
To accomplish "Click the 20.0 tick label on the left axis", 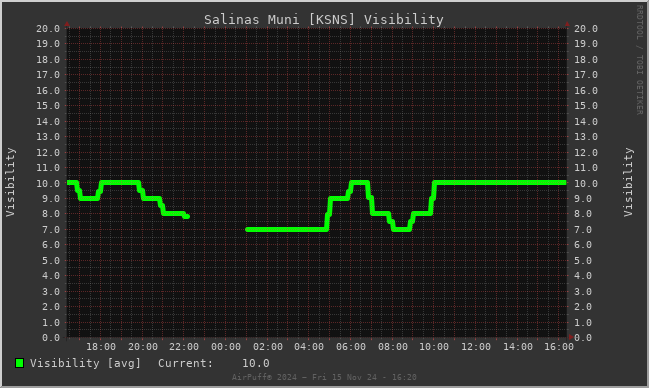I will pyautogui.click(x=48, y=29).
